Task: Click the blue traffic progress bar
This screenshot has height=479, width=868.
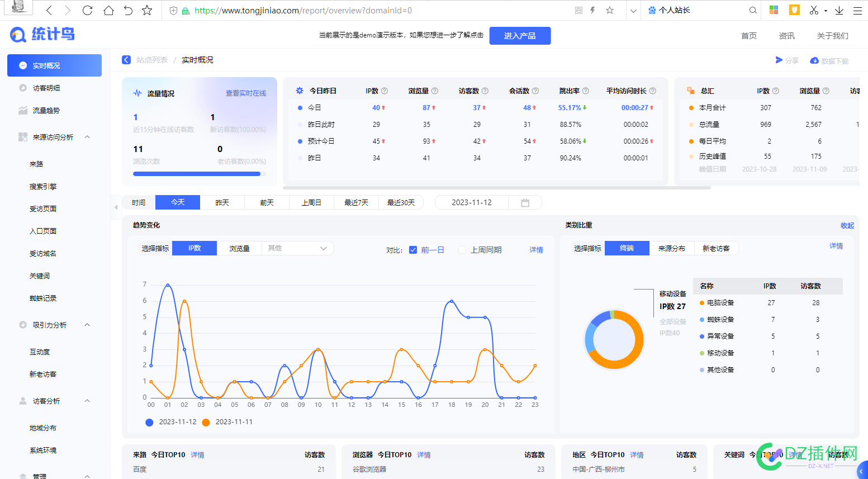Action: pyautogui.click(x=197, y=174)
